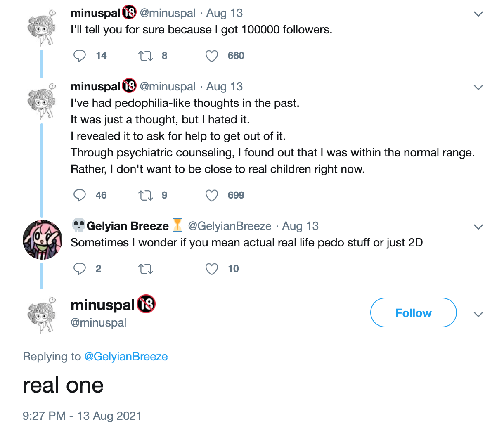Retweet Gelyian Breeze's tweet
This screenshot has width=504, height=433.
pyautogui.click(x=145, y=269)
